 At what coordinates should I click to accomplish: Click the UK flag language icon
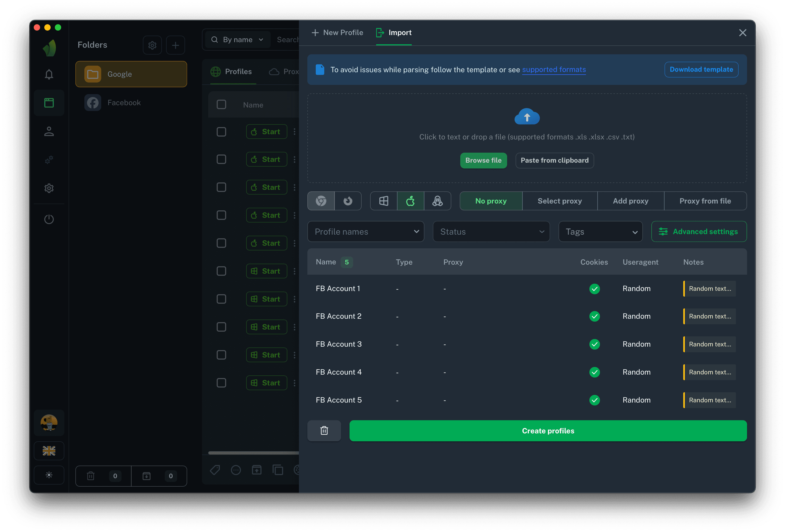click(49, 451)
